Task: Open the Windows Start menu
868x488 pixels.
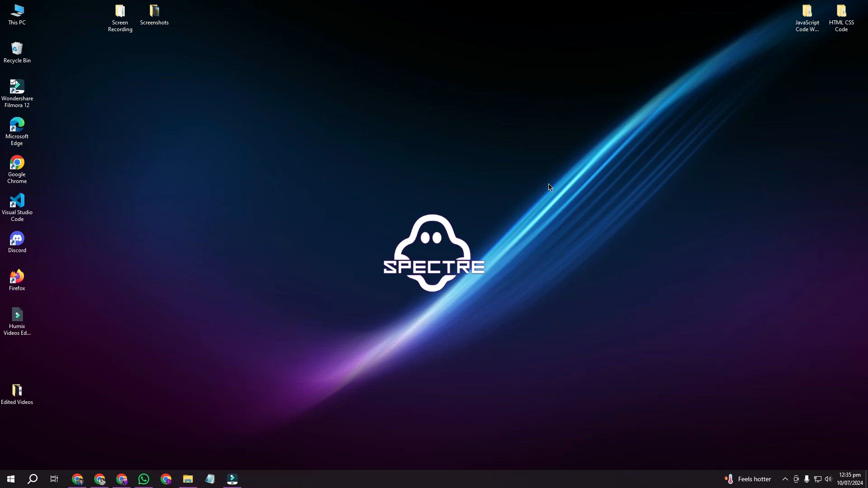Action: (11, 479)
